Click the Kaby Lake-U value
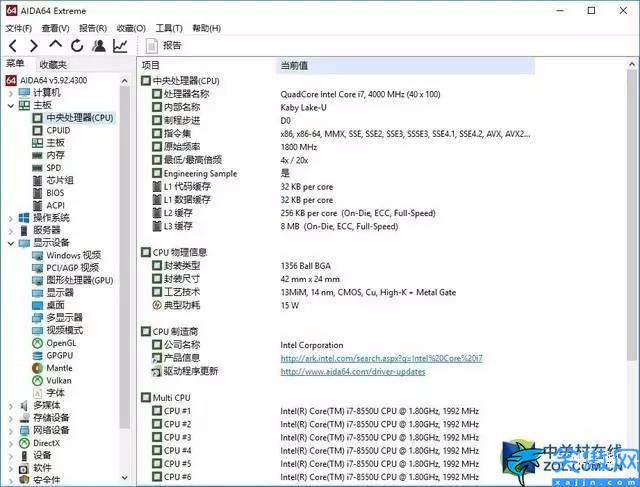Image resolution: width=640 pixels, height=487 pixels. click(303, 107)
